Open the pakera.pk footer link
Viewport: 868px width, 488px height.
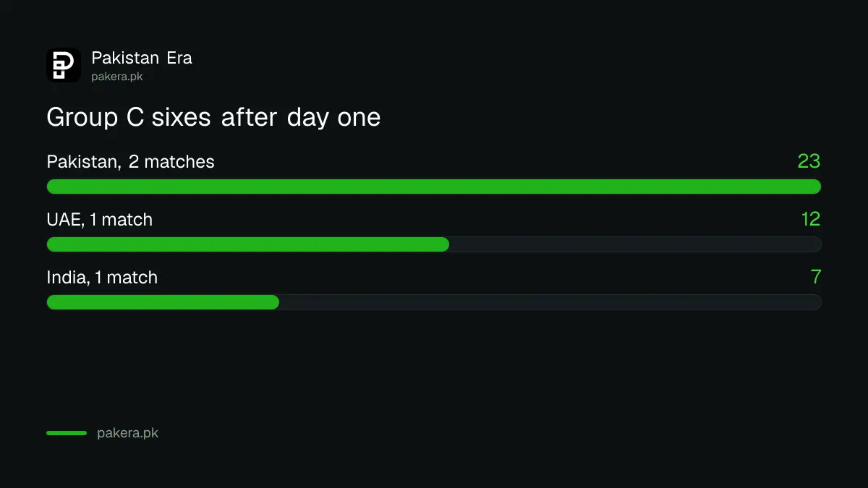[127, 434]
